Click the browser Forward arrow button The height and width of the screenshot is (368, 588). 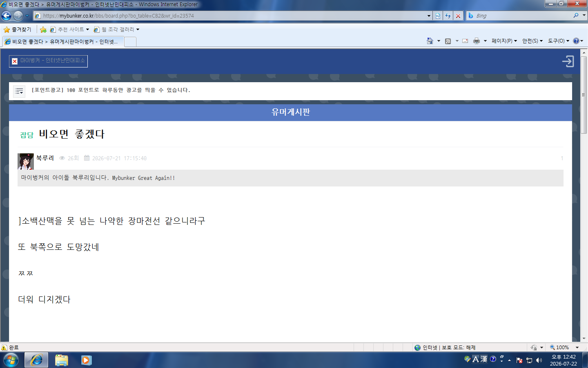point(18,16)
